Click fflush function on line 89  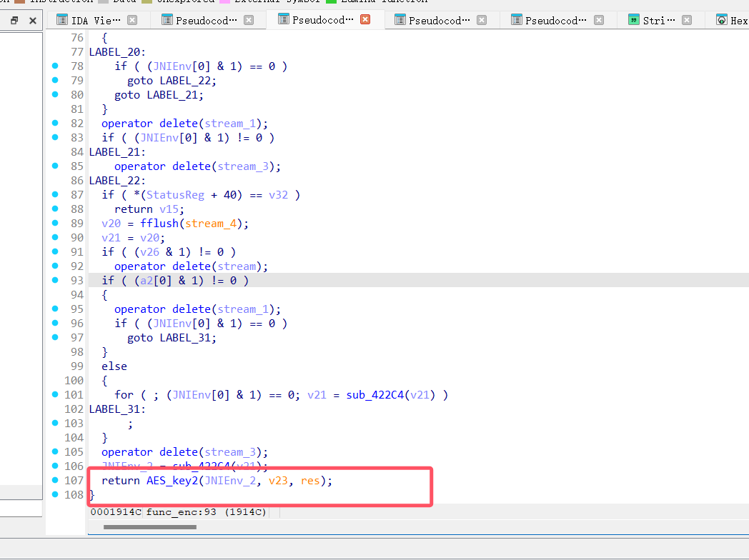[x=159, y=224]
